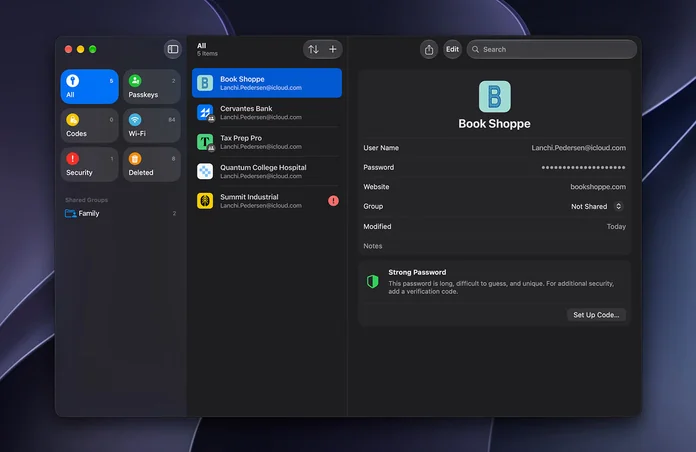Open the Wi-Fi category tile
This screenshot has width=696, height=452.
pos(152,125)
